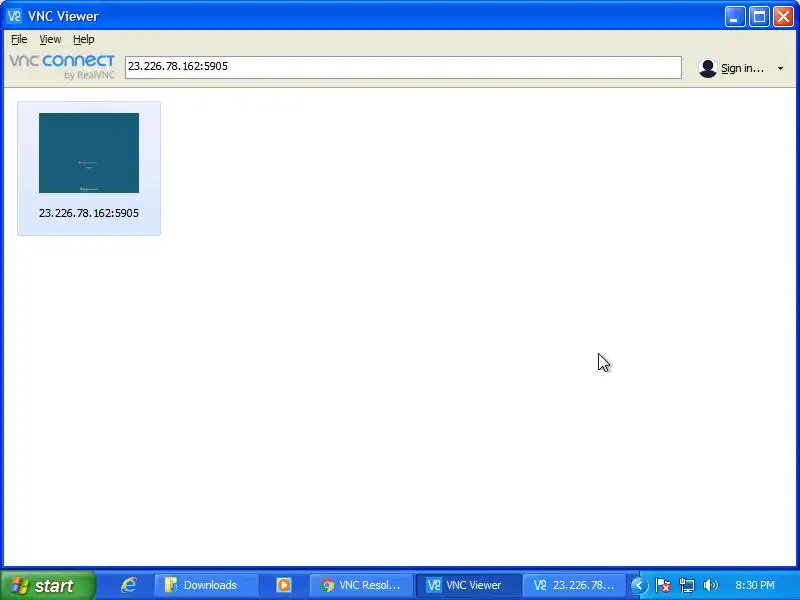Click the media player taskbar icon
Image resolution: width=800 pixels, height=600 pixels.
coord(284,585)
